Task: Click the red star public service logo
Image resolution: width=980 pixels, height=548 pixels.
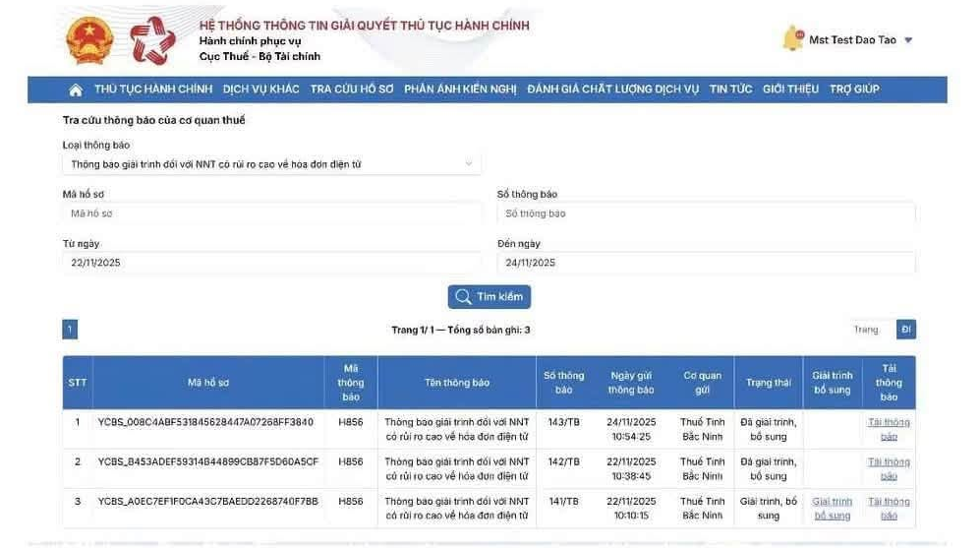Action: [x=152, y=40]
